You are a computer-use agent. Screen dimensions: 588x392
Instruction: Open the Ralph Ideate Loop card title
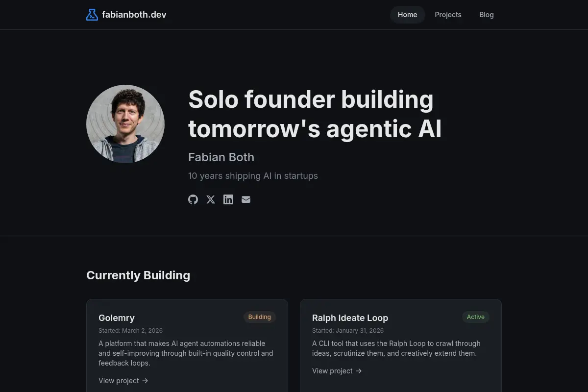pyautogui.click(x=350, y=318)
